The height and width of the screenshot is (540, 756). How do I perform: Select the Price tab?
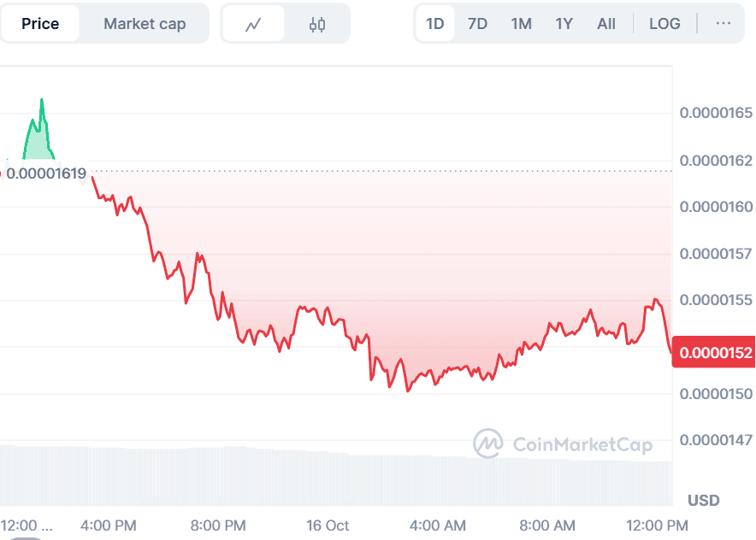tap(40, 24)
